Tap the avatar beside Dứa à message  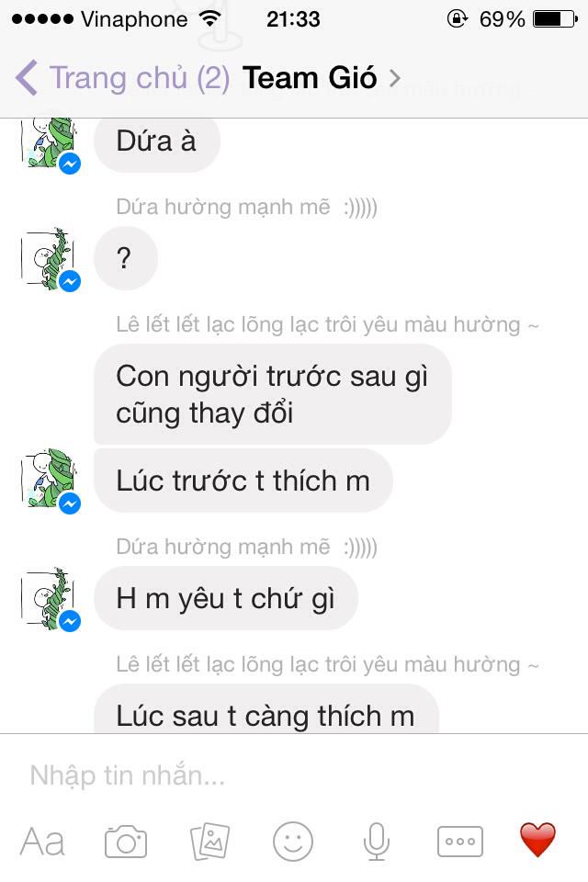coord(50,144)
